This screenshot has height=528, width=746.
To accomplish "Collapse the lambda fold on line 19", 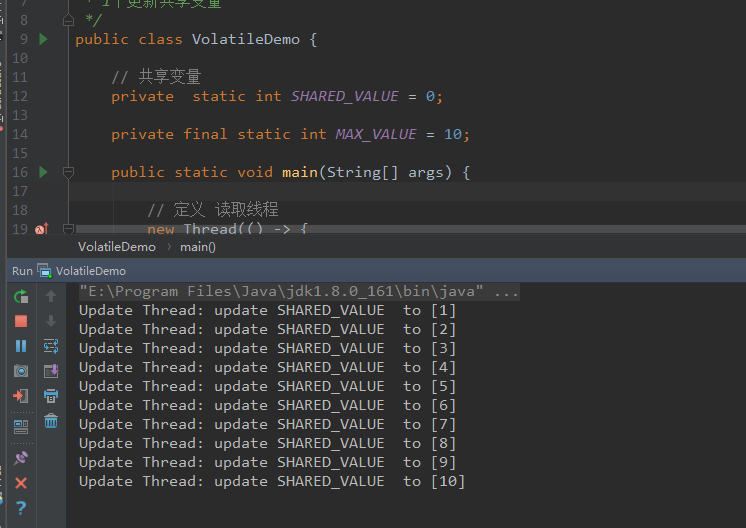I will point(69,229).
